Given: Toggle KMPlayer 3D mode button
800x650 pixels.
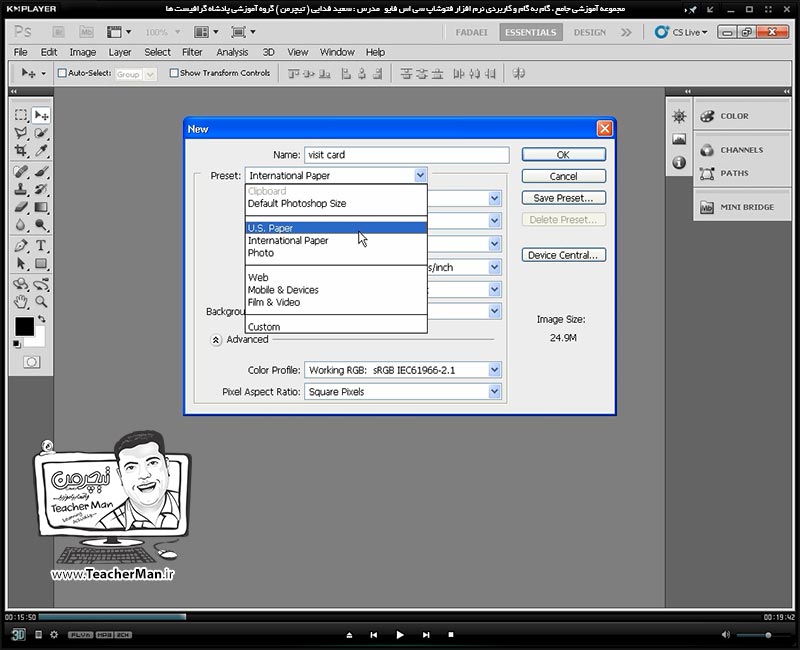Looking at the screenshot, I should coord(18,635).
